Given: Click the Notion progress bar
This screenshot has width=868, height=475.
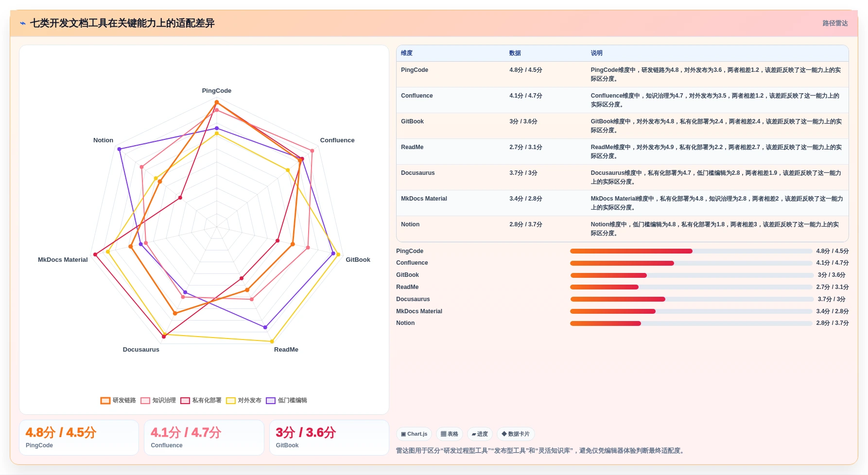Looking at the screenshot, I should [691, 323].
